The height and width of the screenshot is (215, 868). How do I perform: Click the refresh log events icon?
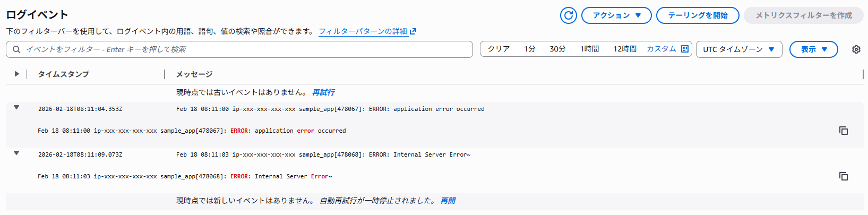[x=568, y=15]
